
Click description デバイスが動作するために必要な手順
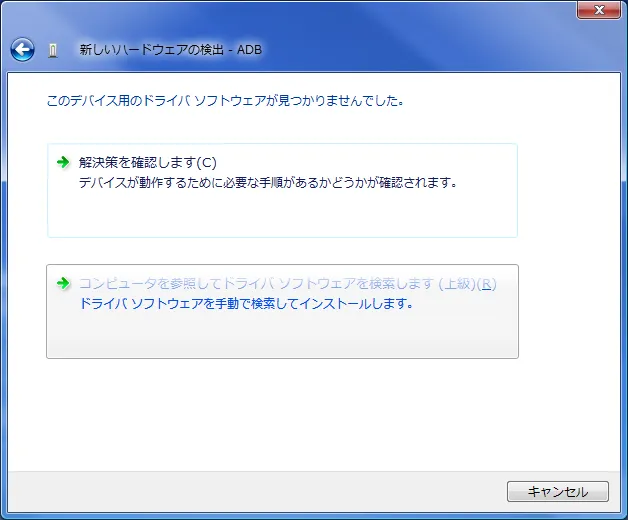pyautogui.click(x=268, y=183)
